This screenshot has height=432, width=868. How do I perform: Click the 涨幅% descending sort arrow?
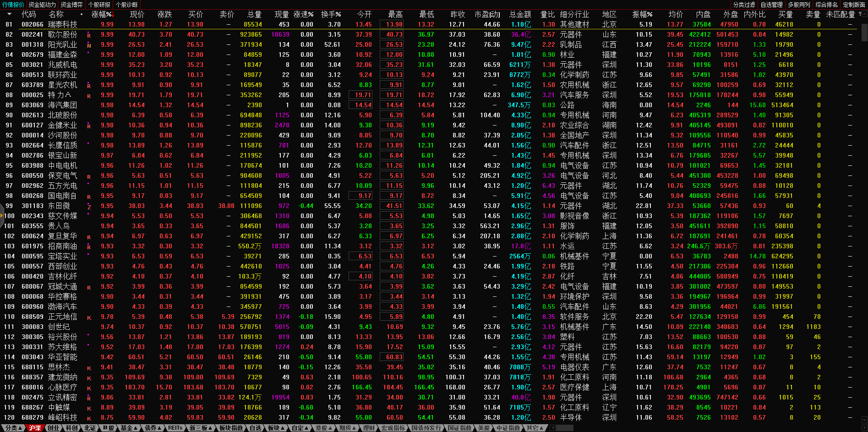tap(114, 15)
